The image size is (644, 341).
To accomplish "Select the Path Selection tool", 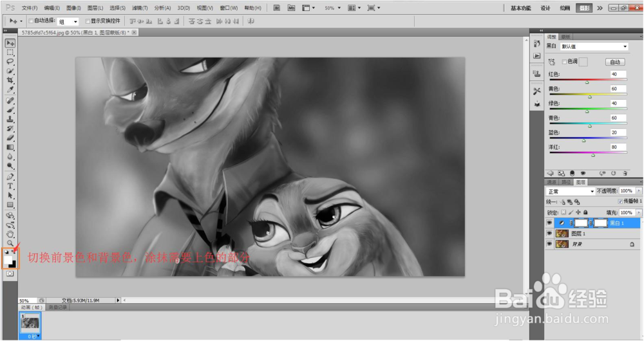I will pyautogui.click(x=10, y=196).
